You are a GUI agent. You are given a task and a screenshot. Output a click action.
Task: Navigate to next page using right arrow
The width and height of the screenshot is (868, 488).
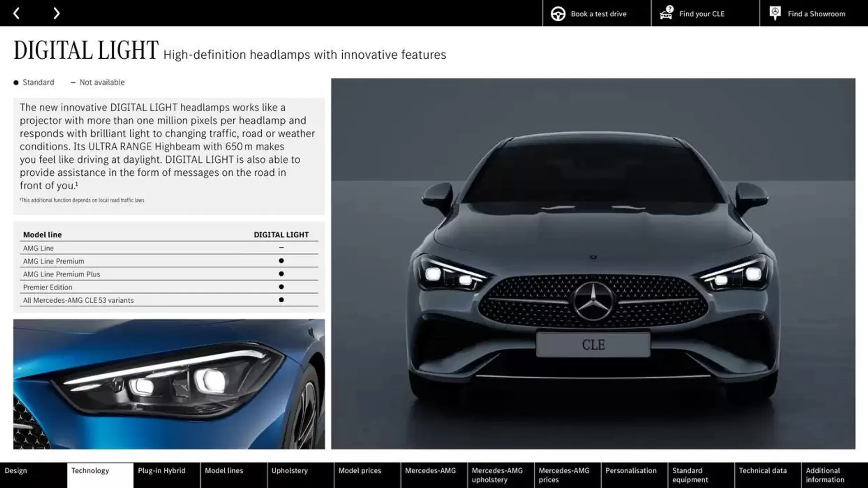tap(57, 13)
